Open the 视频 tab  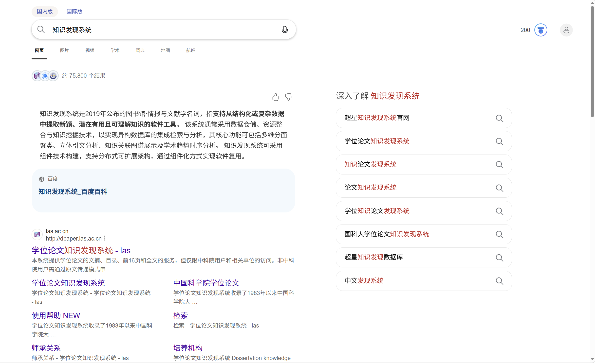(x=90, y=51)
